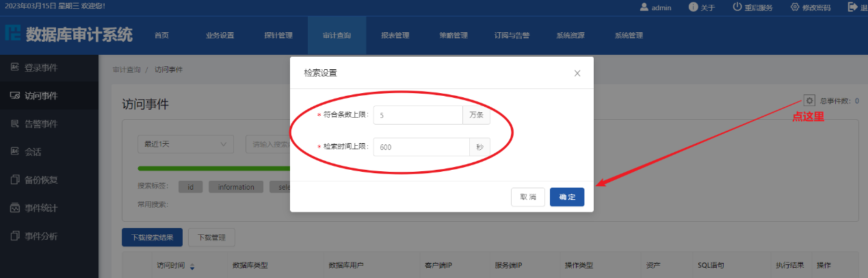Open the 策略管理 top menu
868x278 pixels.
[453, 36]
